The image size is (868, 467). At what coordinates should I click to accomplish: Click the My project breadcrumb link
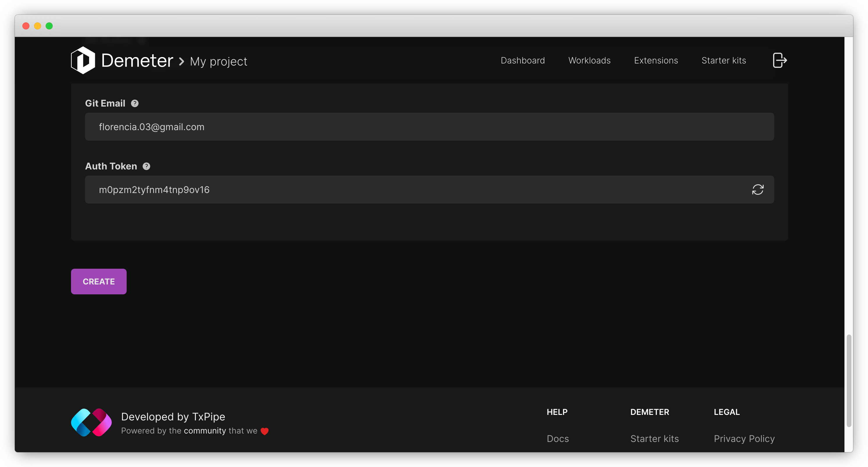[x=218, y=61]
